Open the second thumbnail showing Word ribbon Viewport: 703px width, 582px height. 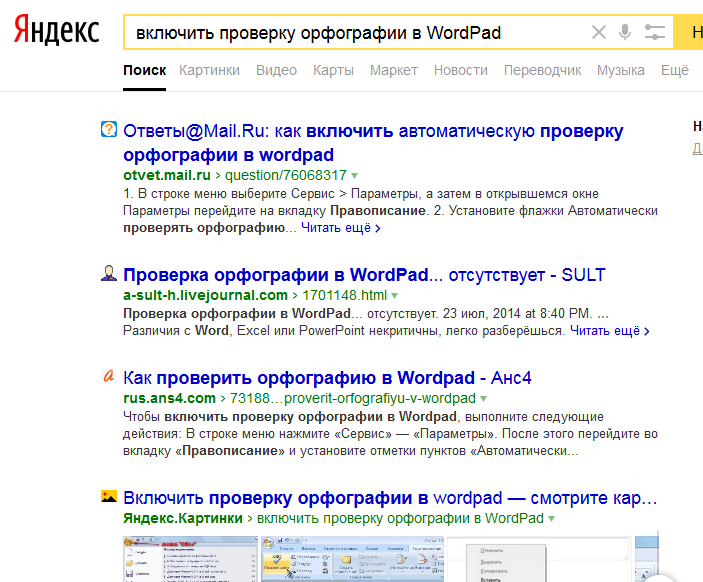352,559
